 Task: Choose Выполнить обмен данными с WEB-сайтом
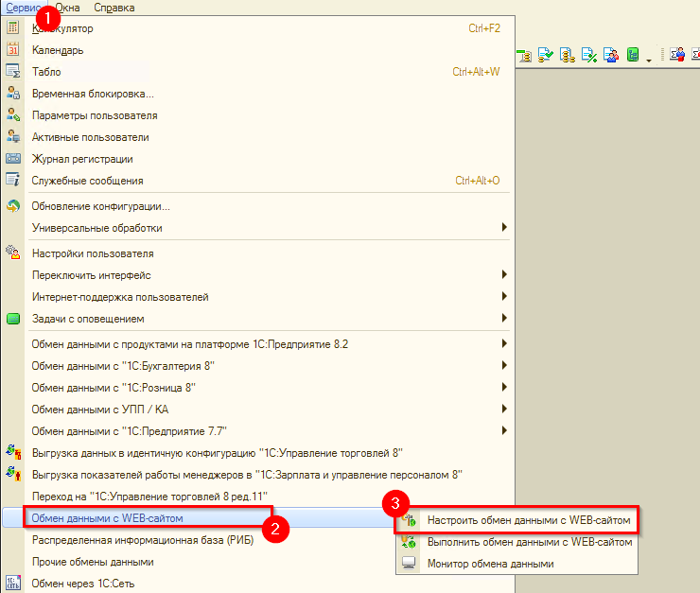[528, 542]
